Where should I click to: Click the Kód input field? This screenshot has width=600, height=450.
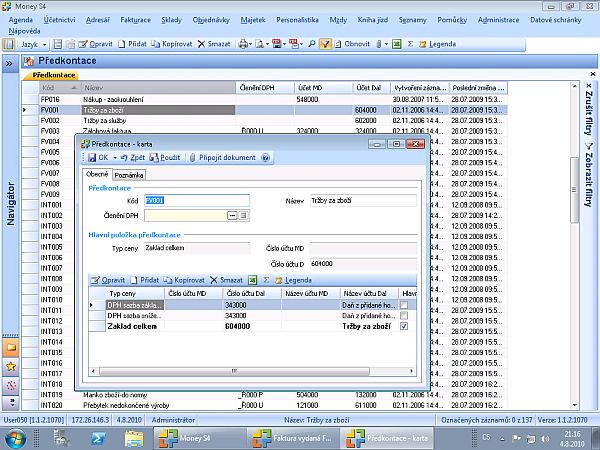click(x=197, y=201)
